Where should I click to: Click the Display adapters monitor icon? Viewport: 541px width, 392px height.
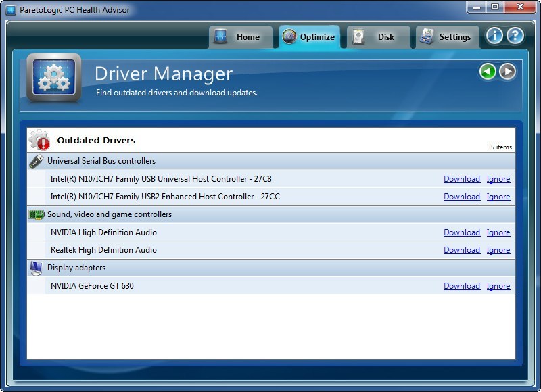(x=35, y=268)
